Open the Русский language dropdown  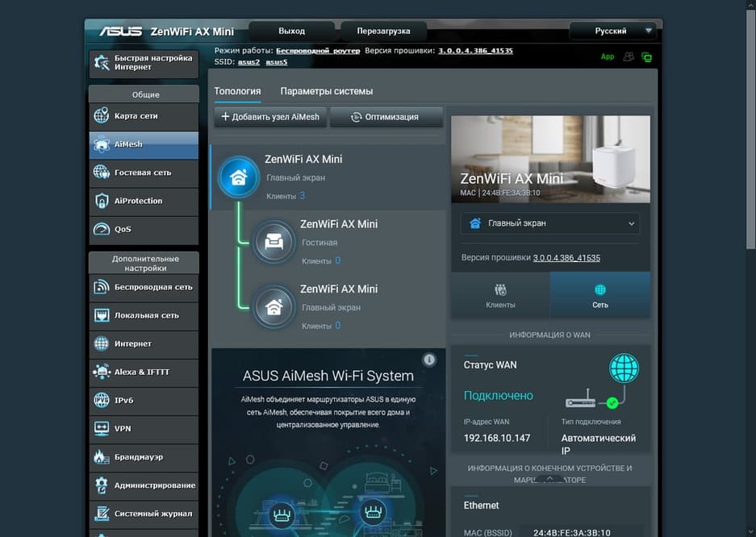click(x=613, y=31)
